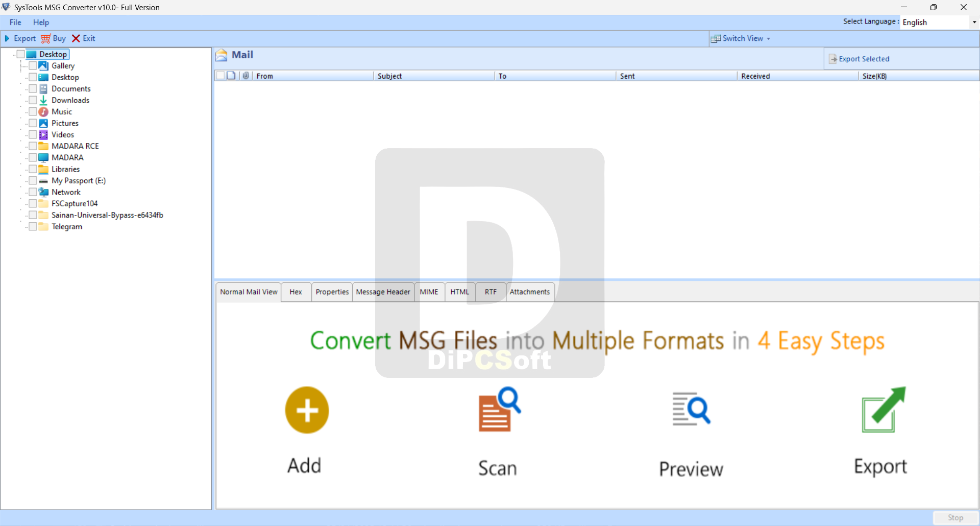The width and height of the screenshot is (980, 526).
Task: Select the My Passport (E:) tree item
Action: pos(79,181)
